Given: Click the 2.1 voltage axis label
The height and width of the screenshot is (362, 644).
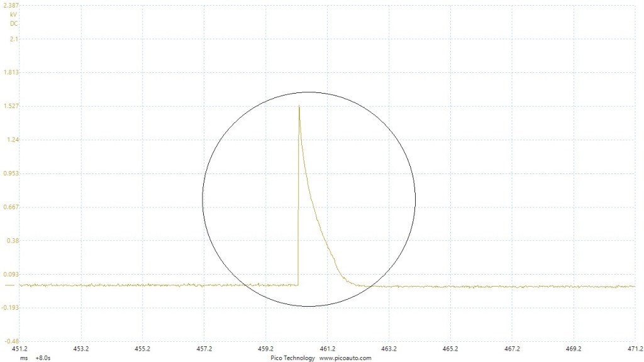Looking at the screenshot, I should click(14, 39).
